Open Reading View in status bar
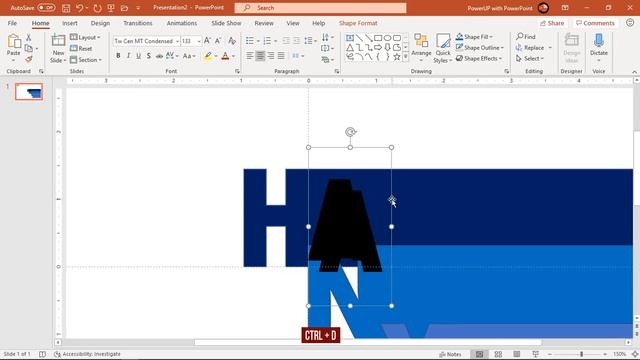Screen dimensions: 640x360 coord(517,354)
